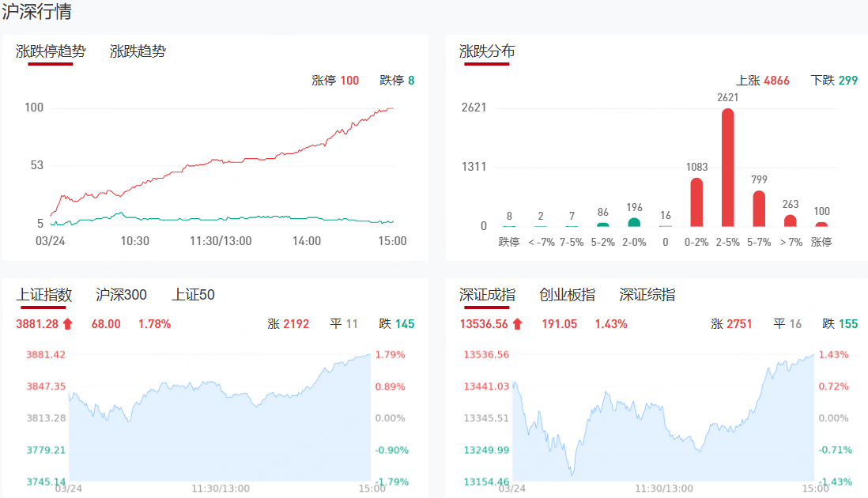This screenshot has height=498, width=868.
Task: Switch to the 上证50 tab
Action: pyautogui.click(x=193, y=296)
